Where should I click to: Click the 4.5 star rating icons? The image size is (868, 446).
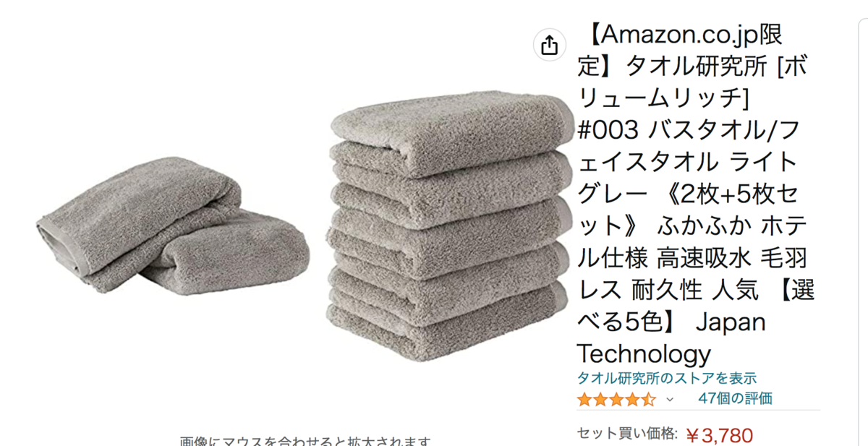(616, 398)
